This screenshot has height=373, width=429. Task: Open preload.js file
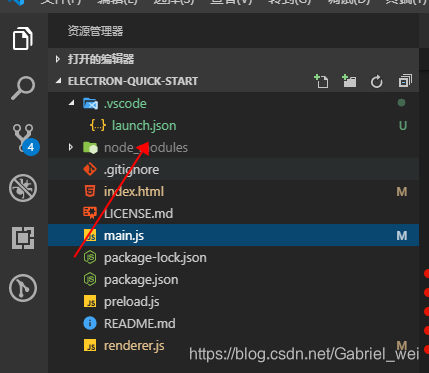coord(233,301)
